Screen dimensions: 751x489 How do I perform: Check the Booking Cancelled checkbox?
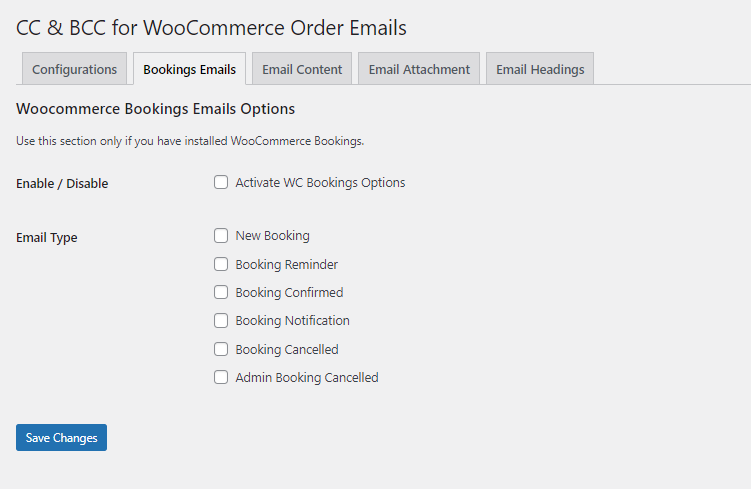pos(221,350)
